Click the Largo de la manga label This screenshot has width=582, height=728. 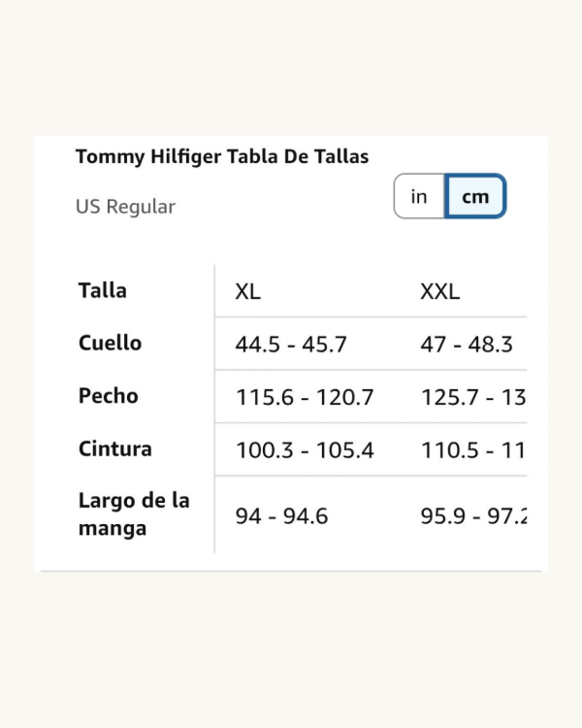click(x=134, y=514)
